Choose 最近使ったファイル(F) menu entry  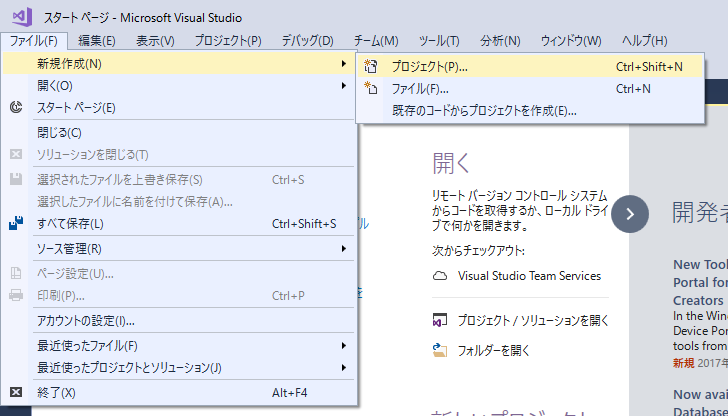tap(179, 345)
